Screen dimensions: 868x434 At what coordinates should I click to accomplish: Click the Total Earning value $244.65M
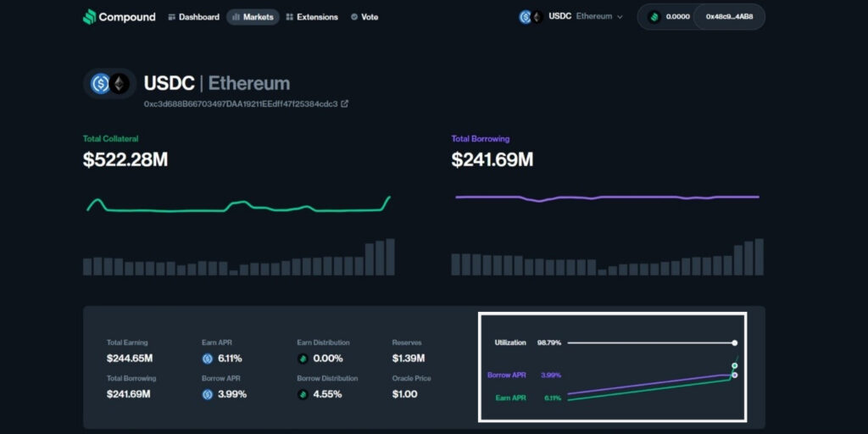point(130,359)
